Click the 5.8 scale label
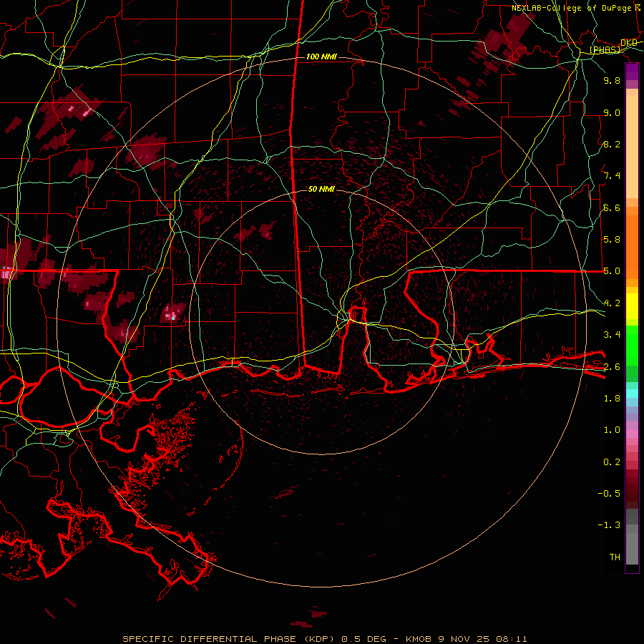 click(612, 240)
